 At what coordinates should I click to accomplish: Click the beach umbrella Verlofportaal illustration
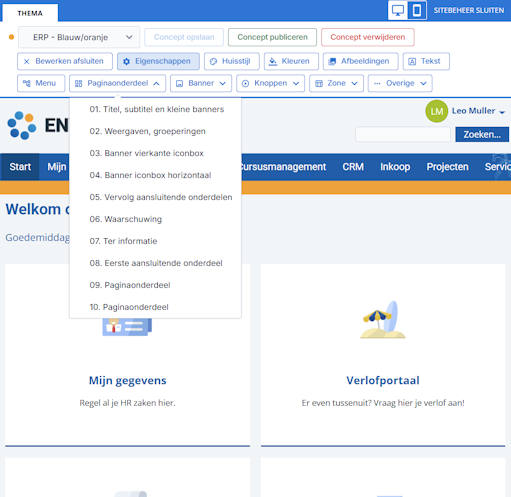pos(383,320)
